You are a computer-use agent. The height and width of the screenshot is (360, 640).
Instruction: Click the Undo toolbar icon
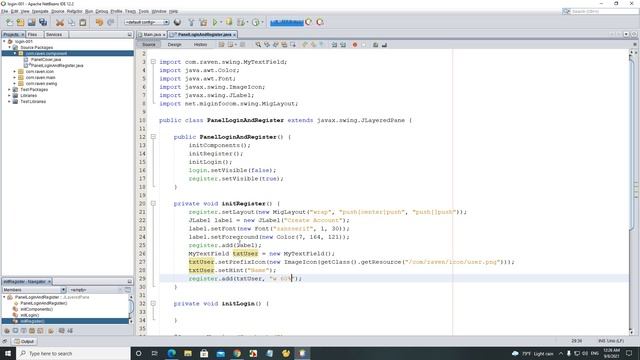(x=99, y=22)
